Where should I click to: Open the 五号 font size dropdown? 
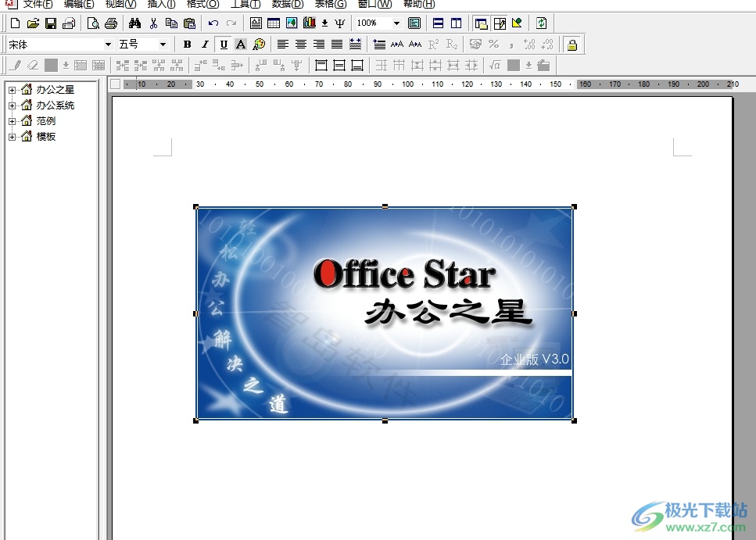[163, 45]
